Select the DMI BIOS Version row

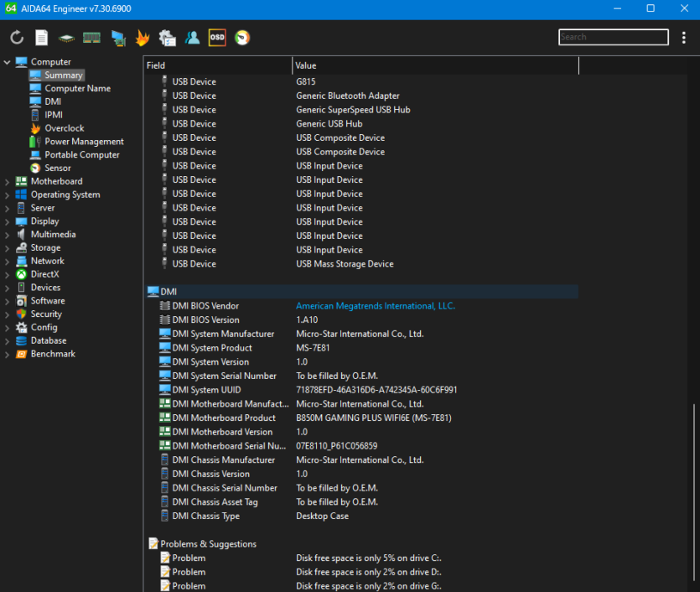[x=361, y=319]
